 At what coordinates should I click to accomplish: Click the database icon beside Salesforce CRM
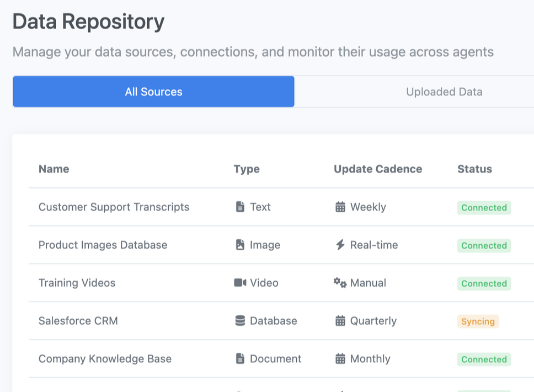pos(239,321)
